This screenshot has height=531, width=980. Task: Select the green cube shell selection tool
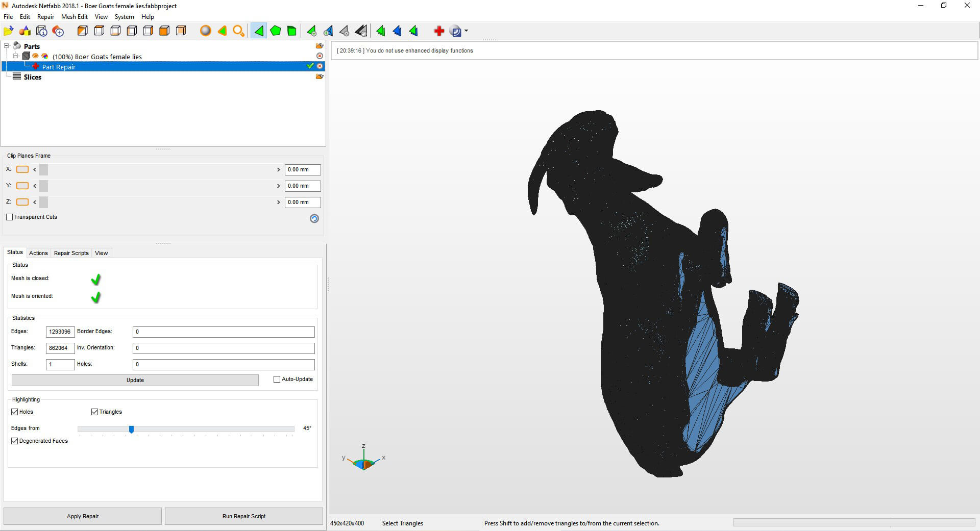tap(292, 31)
